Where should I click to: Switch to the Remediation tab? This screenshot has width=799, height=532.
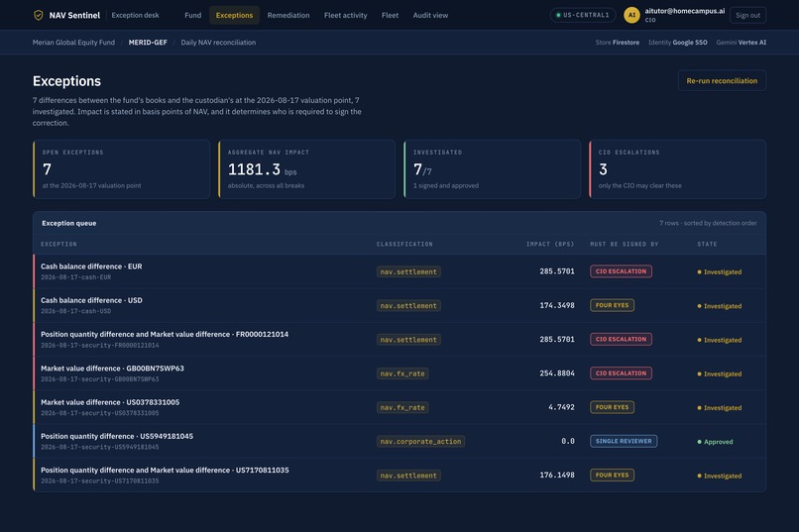tap(288, 15)
